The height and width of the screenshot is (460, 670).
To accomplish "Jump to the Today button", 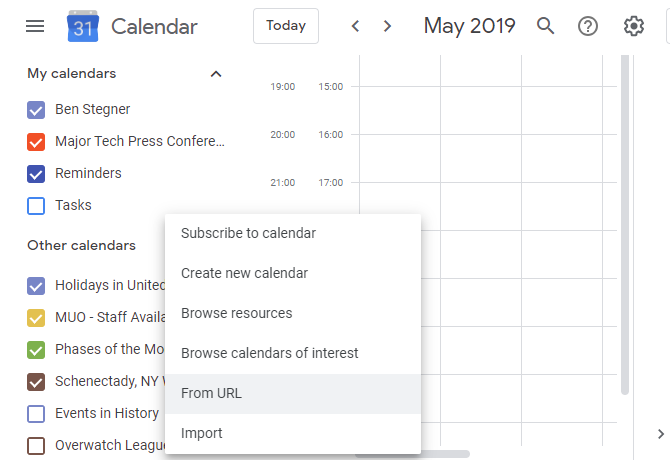I will click(286, 26).
